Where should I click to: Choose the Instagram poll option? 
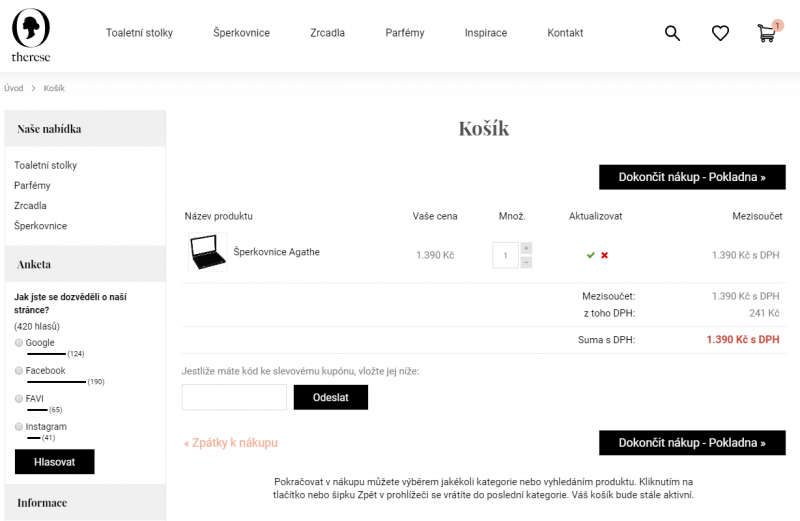[x=19, y=427]
